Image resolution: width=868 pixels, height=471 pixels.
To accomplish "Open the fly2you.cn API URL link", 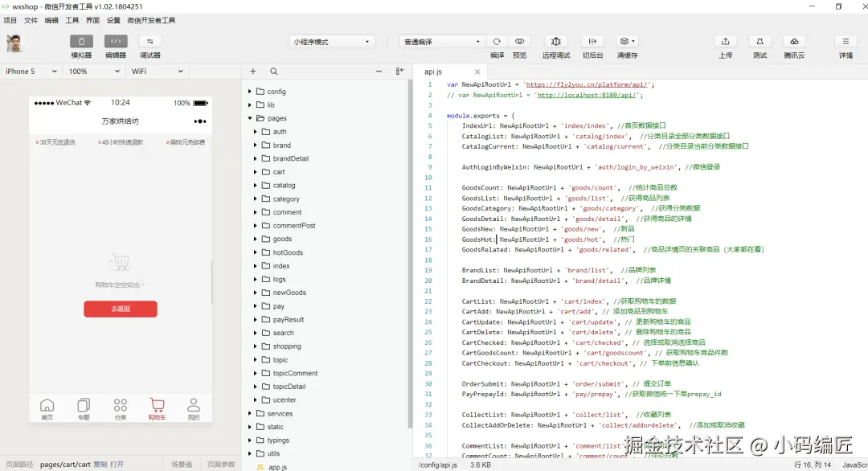I will (x=586, y=84).
